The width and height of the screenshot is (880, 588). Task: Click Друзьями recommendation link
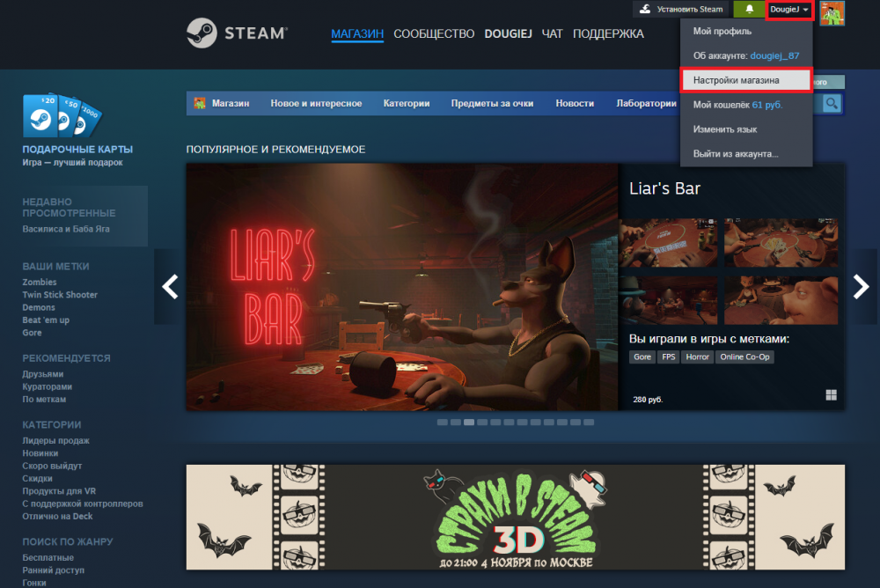click(x=42, y=374)
